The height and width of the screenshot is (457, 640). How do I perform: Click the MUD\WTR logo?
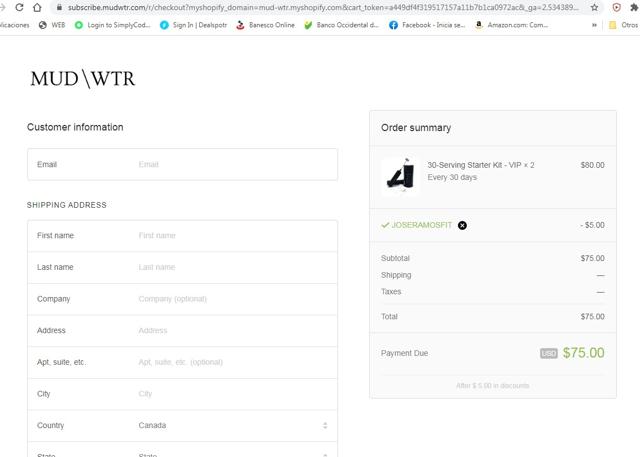[x=82, y=78]
